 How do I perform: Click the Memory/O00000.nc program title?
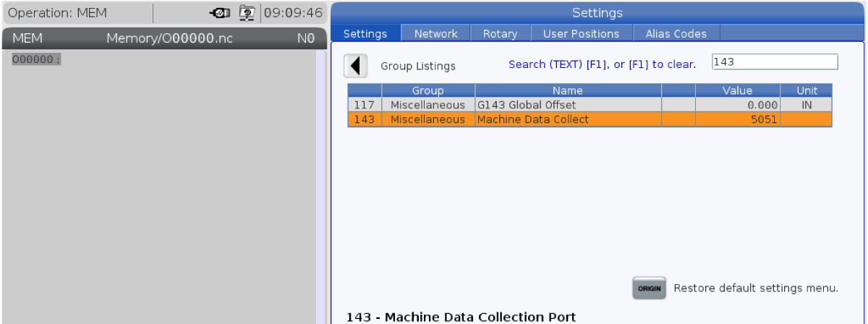pos(170,38)
